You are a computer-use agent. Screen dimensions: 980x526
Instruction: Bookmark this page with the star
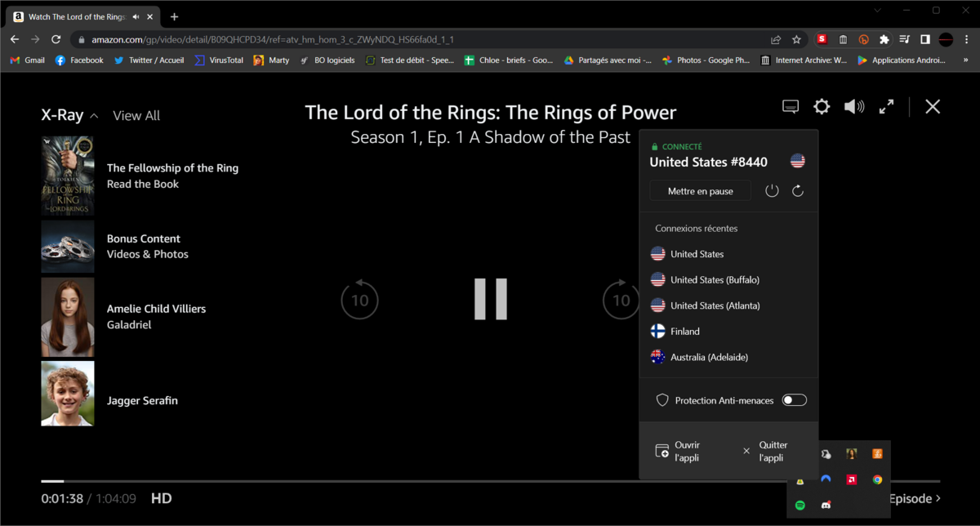click(796, 39)
